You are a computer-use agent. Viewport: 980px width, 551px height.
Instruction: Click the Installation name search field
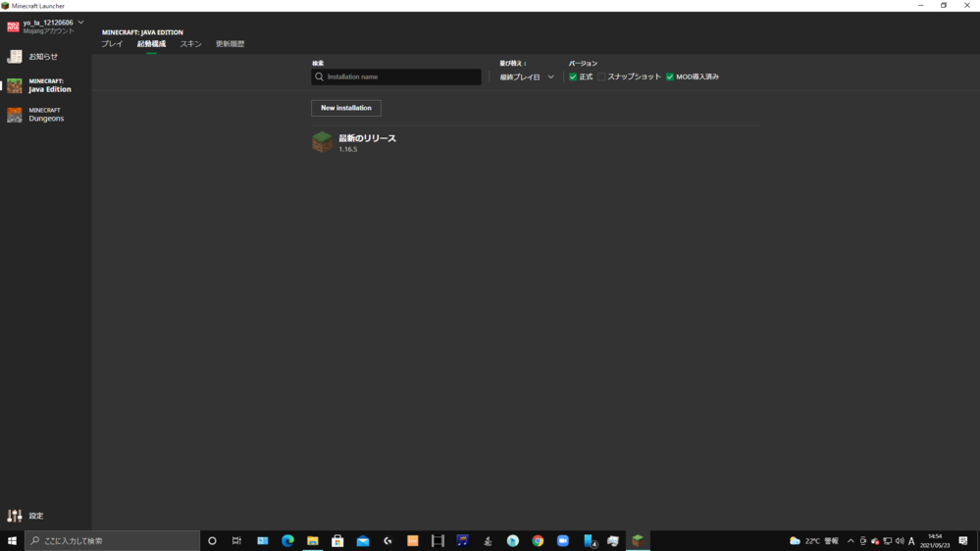tap(396, 76)
